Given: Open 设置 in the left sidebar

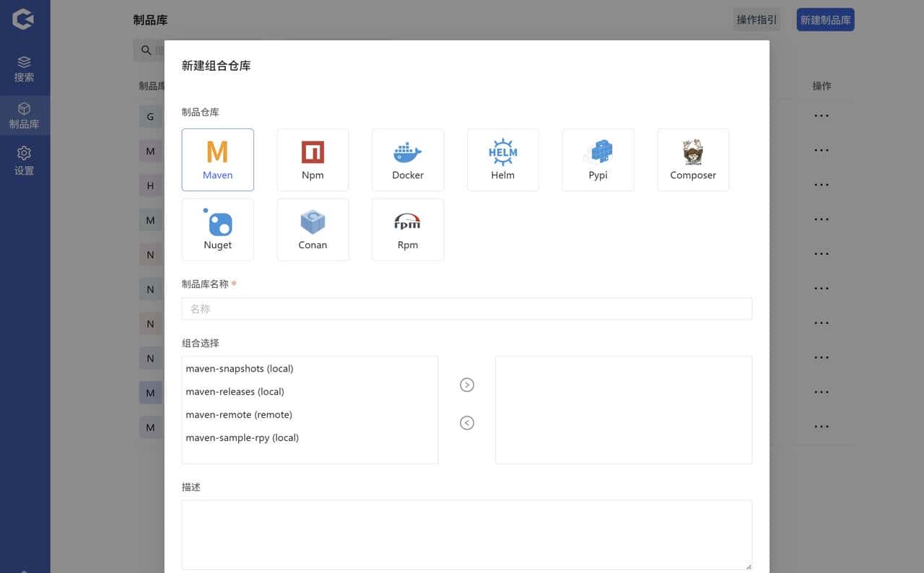Looking at the screenshot, I should [x=25, y=161].
